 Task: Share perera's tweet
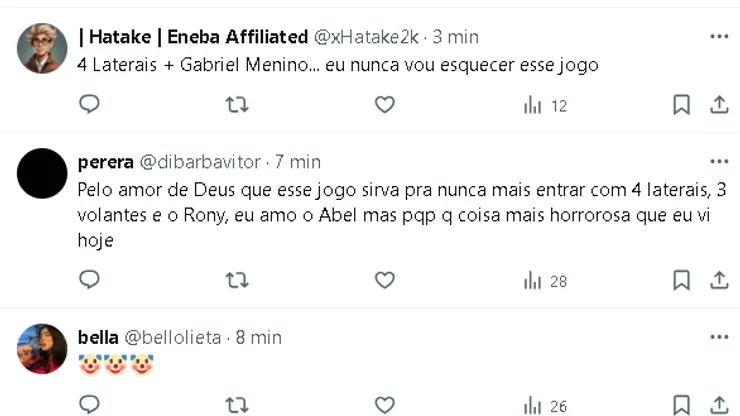(x=718, y=281)
